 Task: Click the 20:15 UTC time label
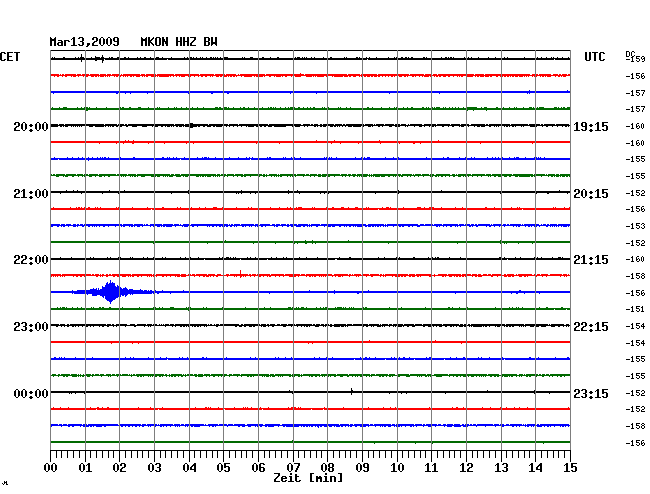pos(591,194)
